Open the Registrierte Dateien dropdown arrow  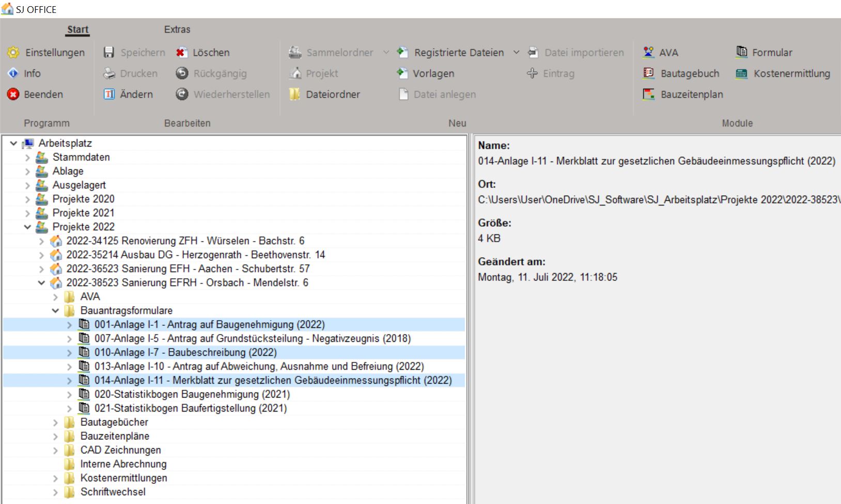click(516, 52)
